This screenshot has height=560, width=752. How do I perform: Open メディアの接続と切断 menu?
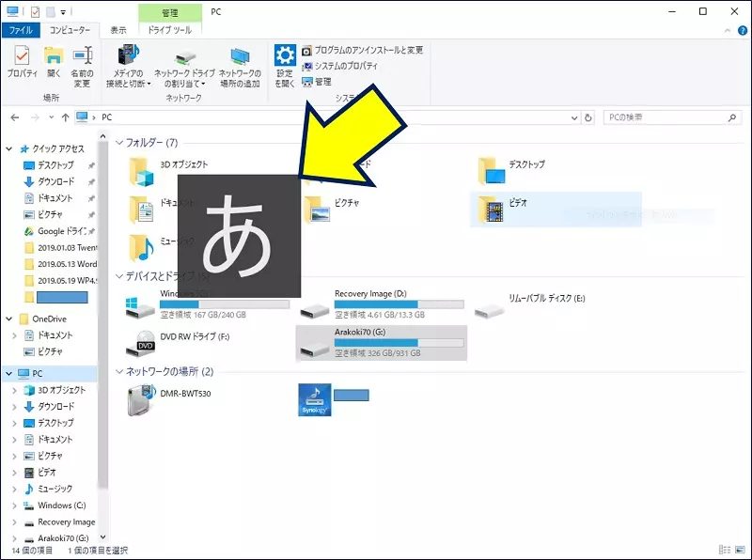pyautogui.click(x=128, y=66)
